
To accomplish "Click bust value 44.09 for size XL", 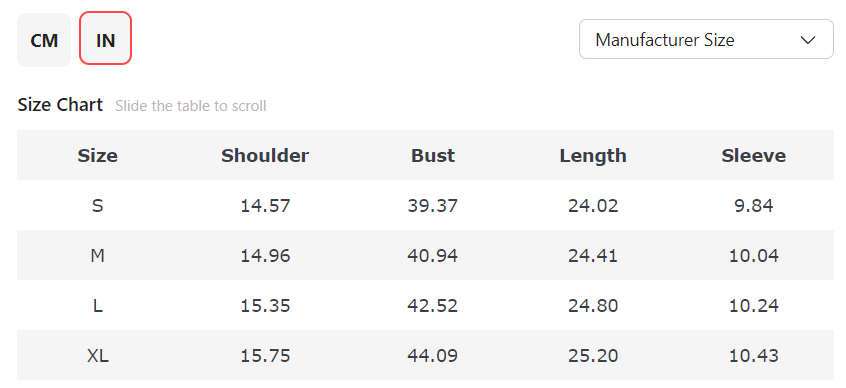I will 433,356.
